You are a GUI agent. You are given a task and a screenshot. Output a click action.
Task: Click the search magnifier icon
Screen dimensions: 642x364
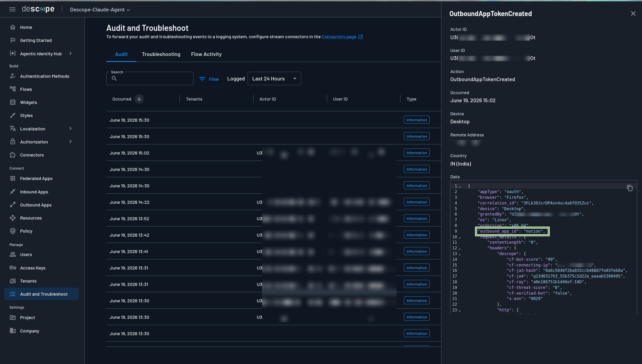(x=114, y=78)
